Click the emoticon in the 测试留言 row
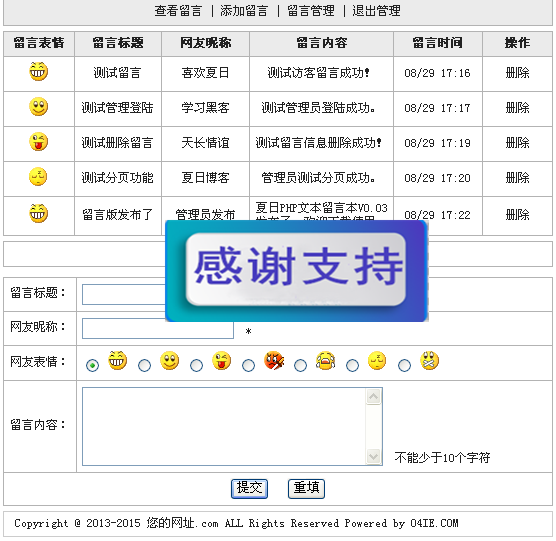This screenshot has width=556, height=541. point(38,72)
